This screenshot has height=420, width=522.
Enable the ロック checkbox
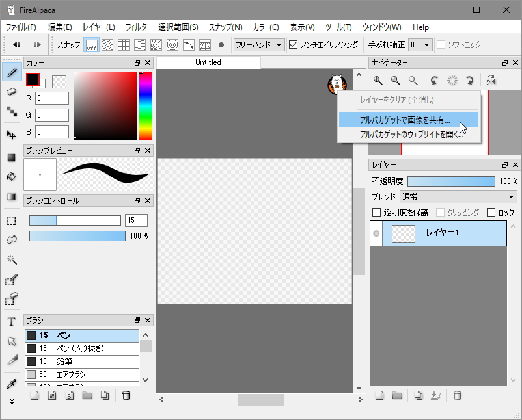click(491, 213)
